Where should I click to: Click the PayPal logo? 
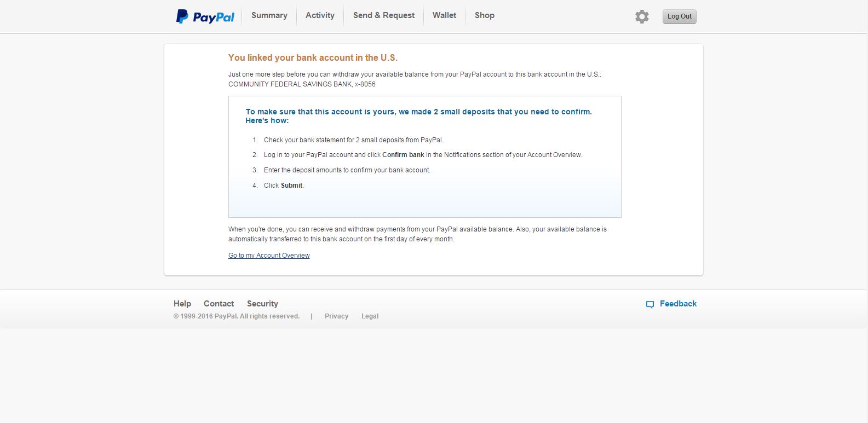(205, 16)
